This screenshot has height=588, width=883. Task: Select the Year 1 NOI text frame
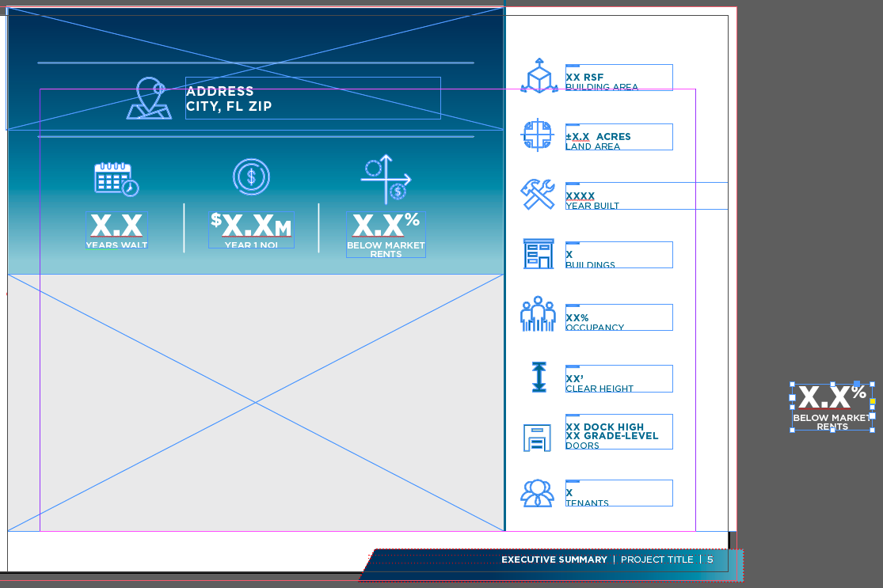[x=251, y=230]
